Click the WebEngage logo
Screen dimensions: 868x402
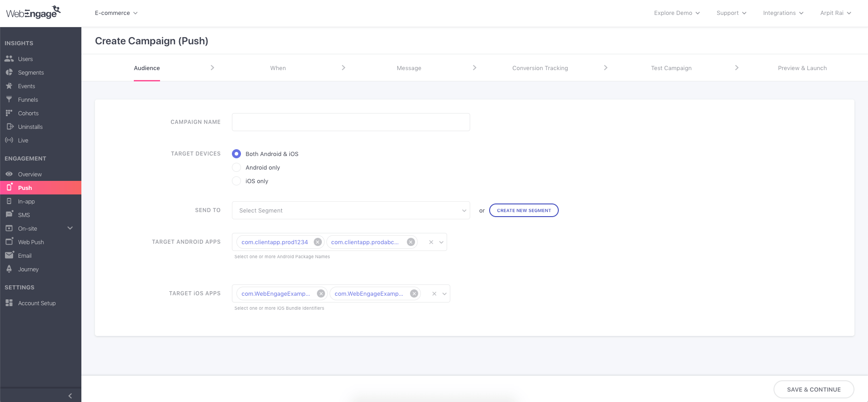pos(33,12)
